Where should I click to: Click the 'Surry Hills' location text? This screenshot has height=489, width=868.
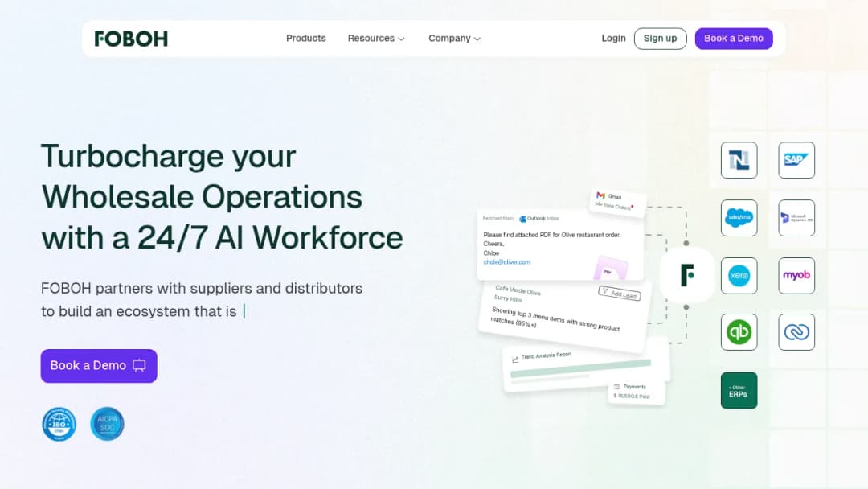click(x=508, y=299)
